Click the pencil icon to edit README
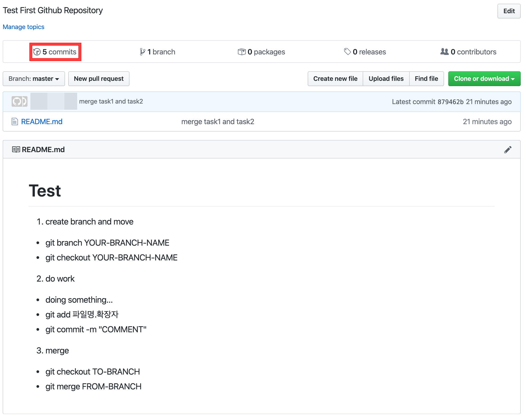526x420 pixels. pyautogui.click(x=508, y=150)
